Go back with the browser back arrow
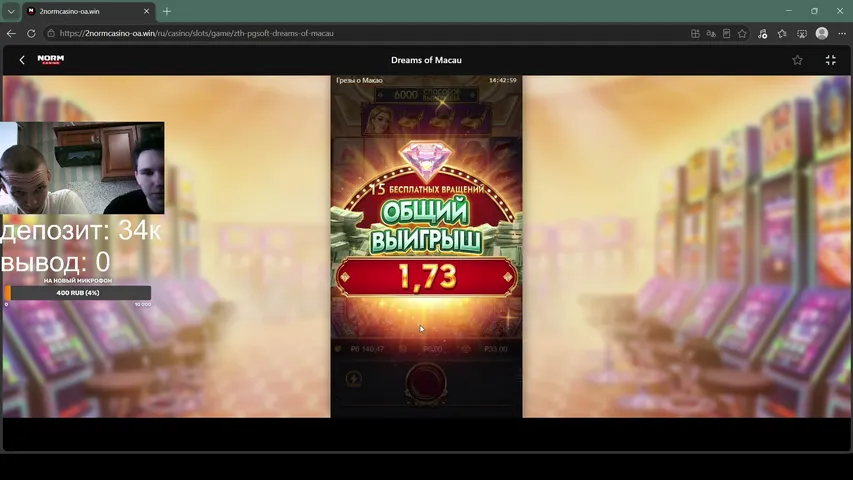The image size is (853, 480). click(x=11, y=33)
